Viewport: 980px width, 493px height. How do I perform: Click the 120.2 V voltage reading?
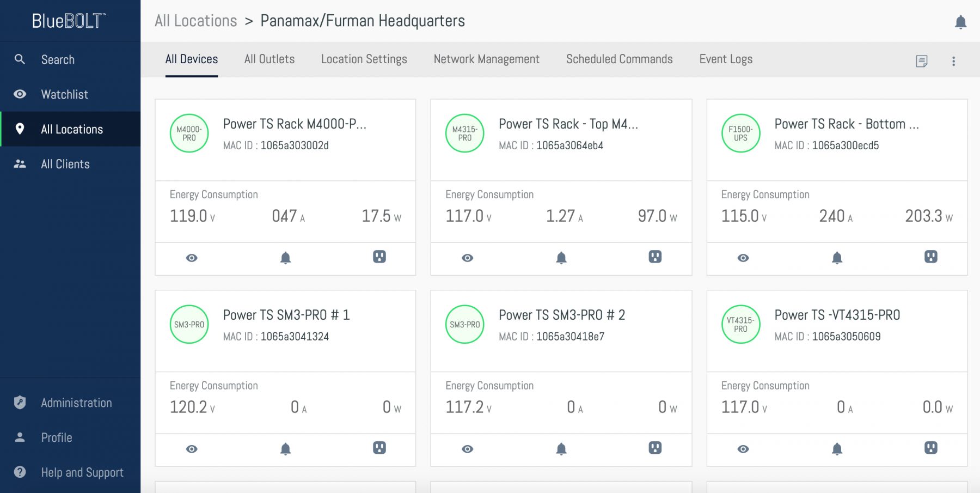coord(193,407)
